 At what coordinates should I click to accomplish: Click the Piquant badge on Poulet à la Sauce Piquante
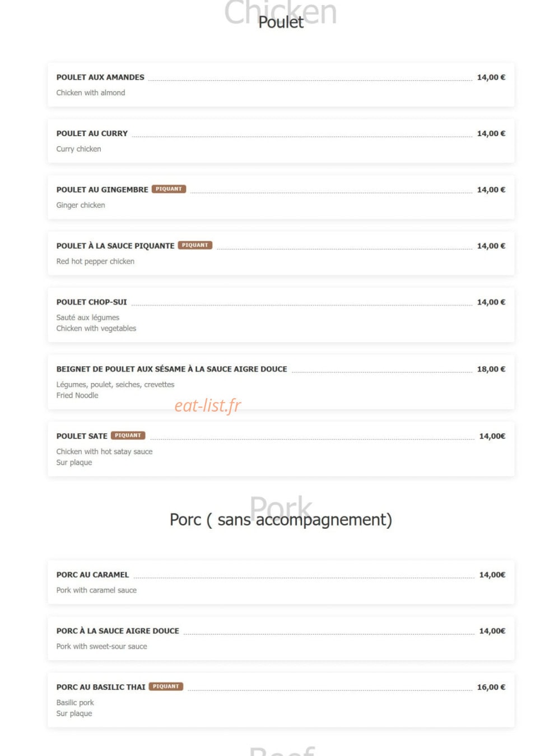pos(195,245)
